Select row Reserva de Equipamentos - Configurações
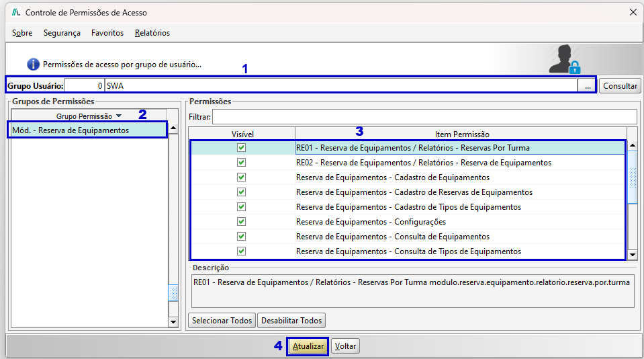 [x=408, y=222]
